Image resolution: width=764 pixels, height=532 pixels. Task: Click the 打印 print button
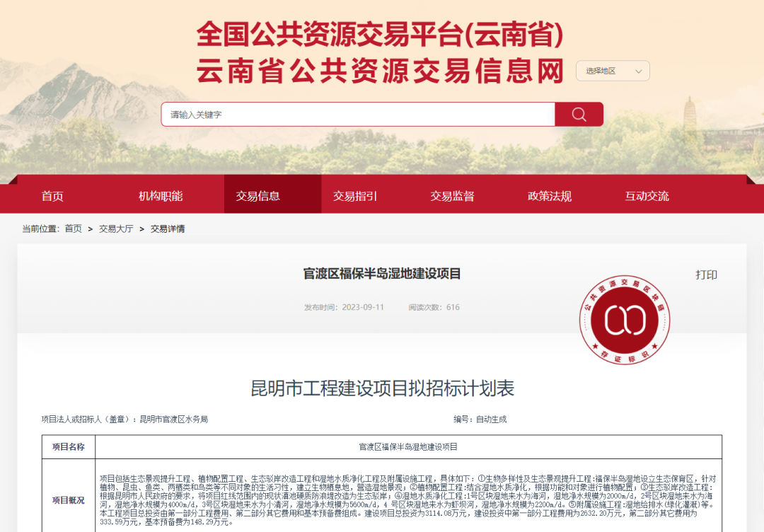tap(706, 274)
